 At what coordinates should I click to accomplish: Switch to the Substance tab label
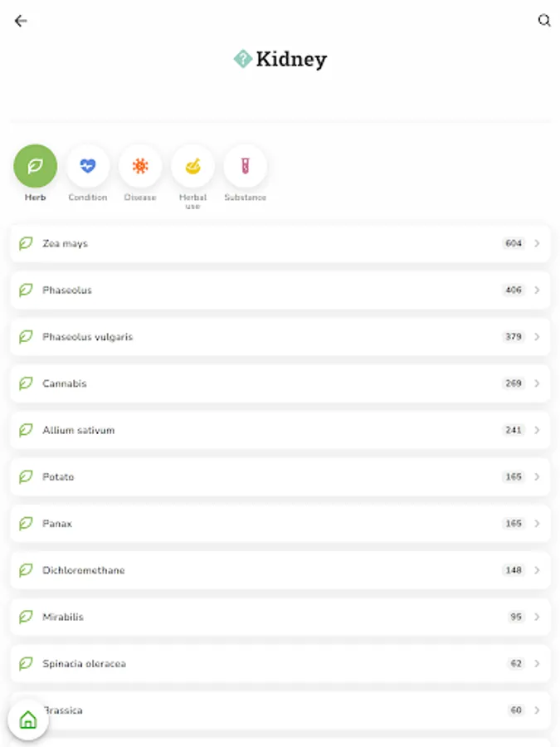(245, 198)
